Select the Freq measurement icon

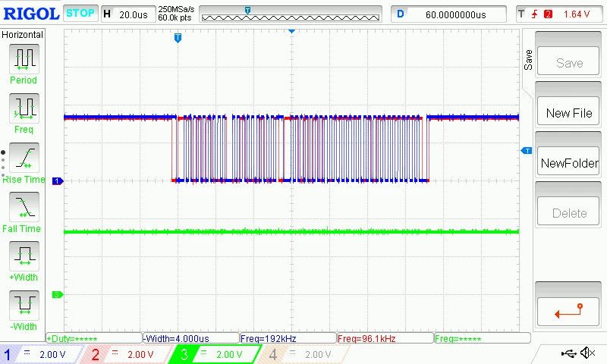(x=24, y=108)
